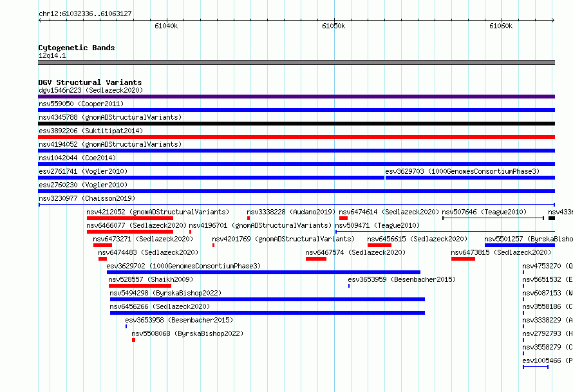Click nsv528557 (Shaikh2009) label
The height and width of the screenshot is (392, 573).
pos(151,279)
